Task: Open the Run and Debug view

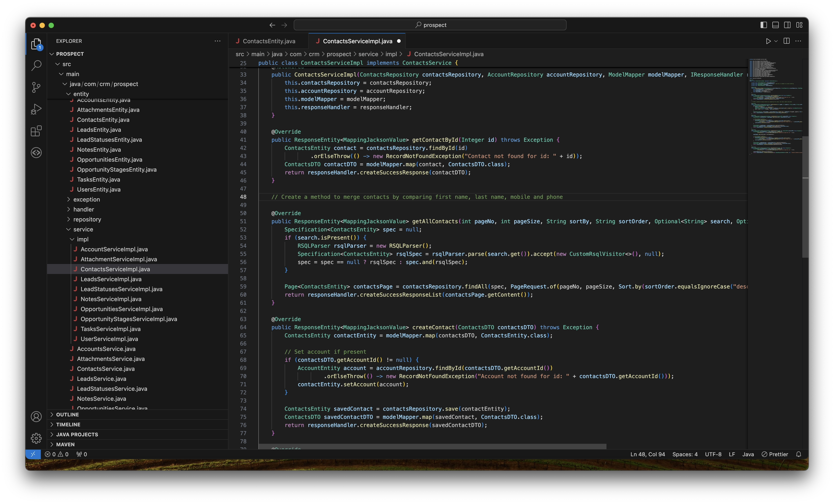Action: pos(36,109)
